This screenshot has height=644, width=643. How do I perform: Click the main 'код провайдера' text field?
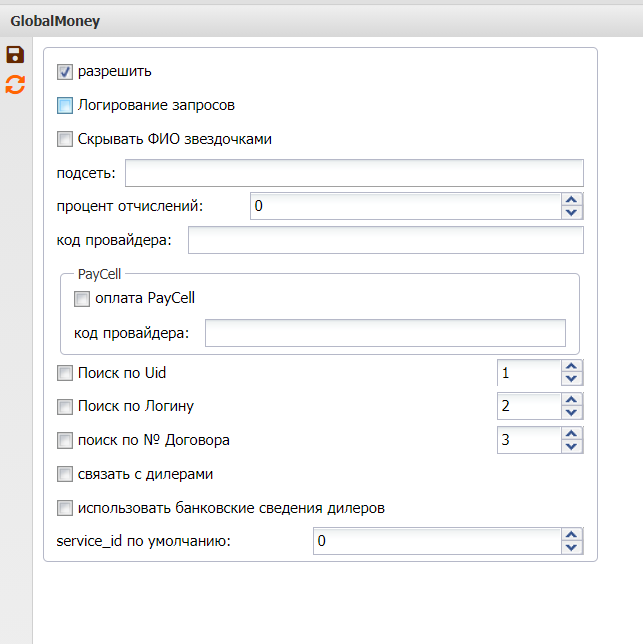385,241
